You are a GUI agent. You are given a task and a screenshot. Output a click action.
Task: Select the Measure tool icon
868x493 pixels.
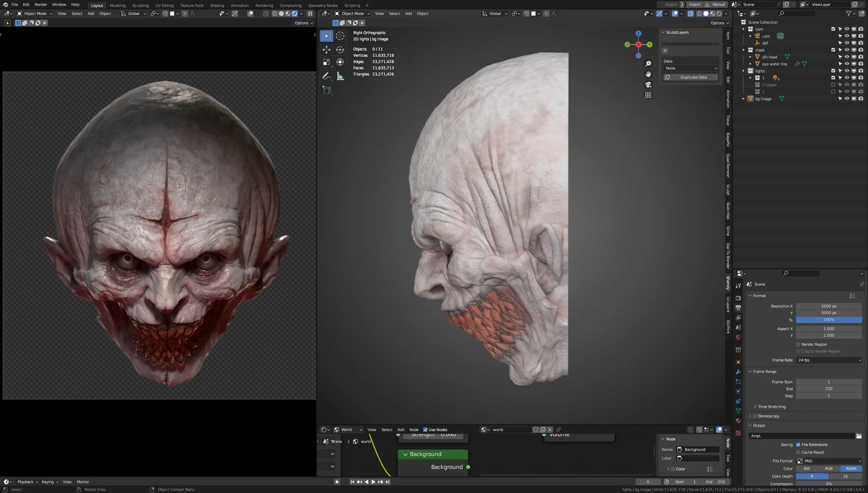coord(340,76)
